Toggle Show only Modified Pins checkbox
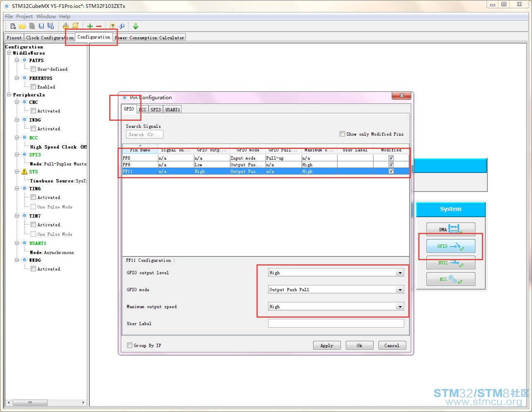Viewport: 532px width, 412px height. 342,134
